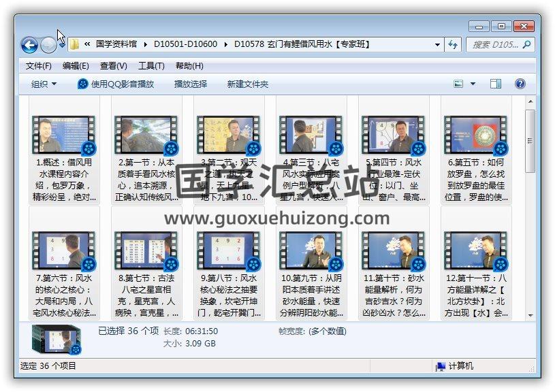Click the search magnifier icon
Screen dimensions: 555x392
(526, 44)
